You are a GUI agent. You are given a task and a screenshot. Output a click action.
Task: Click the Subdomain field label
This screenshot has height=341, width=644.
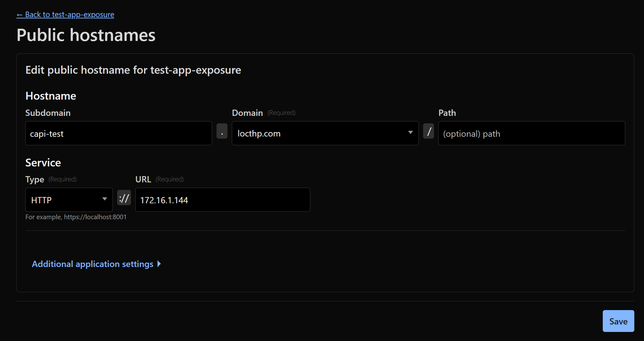coord(48,113)
